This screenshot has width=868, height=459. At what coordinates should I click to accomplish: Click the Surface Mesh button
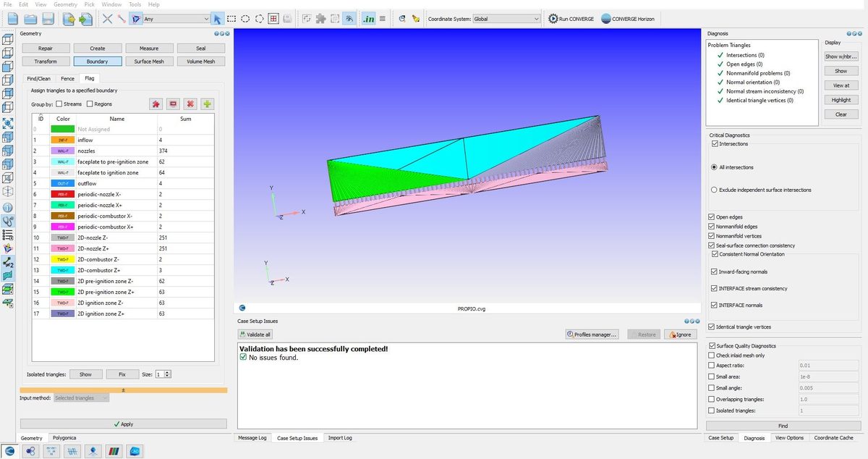pos(149,62)
